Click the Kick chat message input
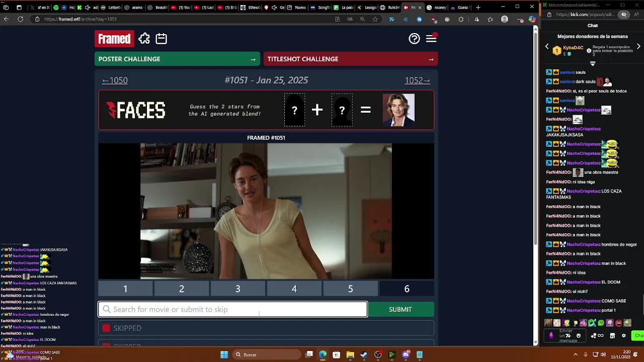The image size is (644, 362). click(563, 335)
